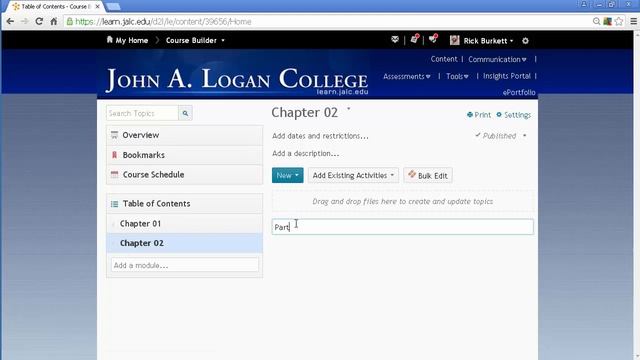The height and width of the screenshot is (360, 640).
Task: Close the Table of Contents browser tab
Action: click(x=98, y=7)
